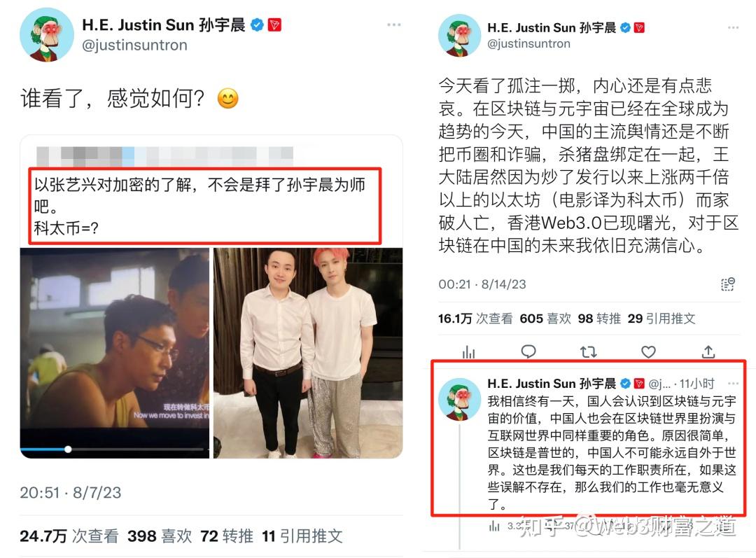
Task: Open the @justinsuntron handle on left tweet
Action: tap(134, 46)
